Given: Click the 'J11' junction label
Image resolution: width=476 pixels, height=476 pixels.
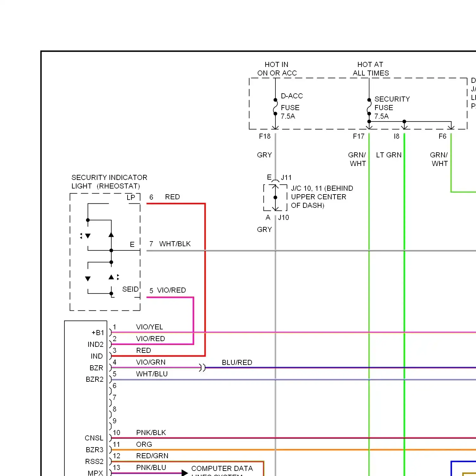Looking at the screenshot, I should pos(286,177).
